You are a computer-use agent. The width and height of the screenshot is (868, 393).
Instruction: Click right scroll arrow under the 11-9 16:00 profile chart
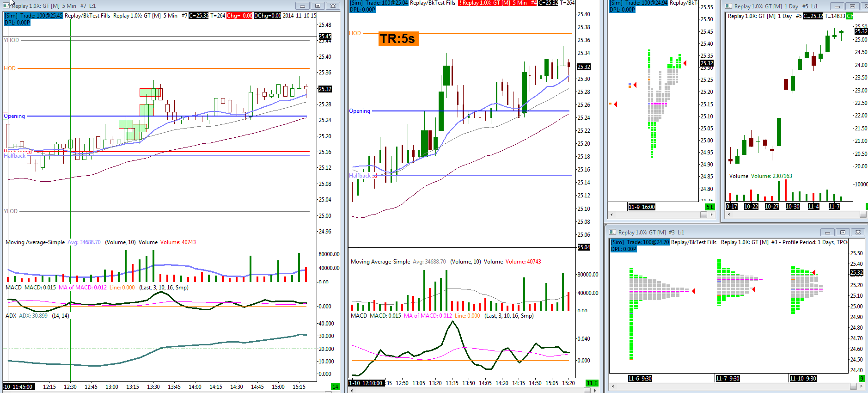point(711,215)
